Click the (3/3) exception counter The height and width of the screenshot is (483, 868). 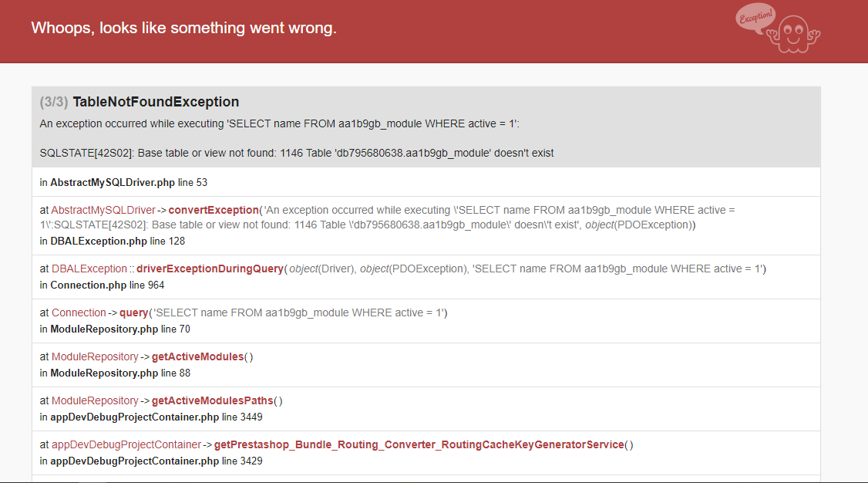54,102
